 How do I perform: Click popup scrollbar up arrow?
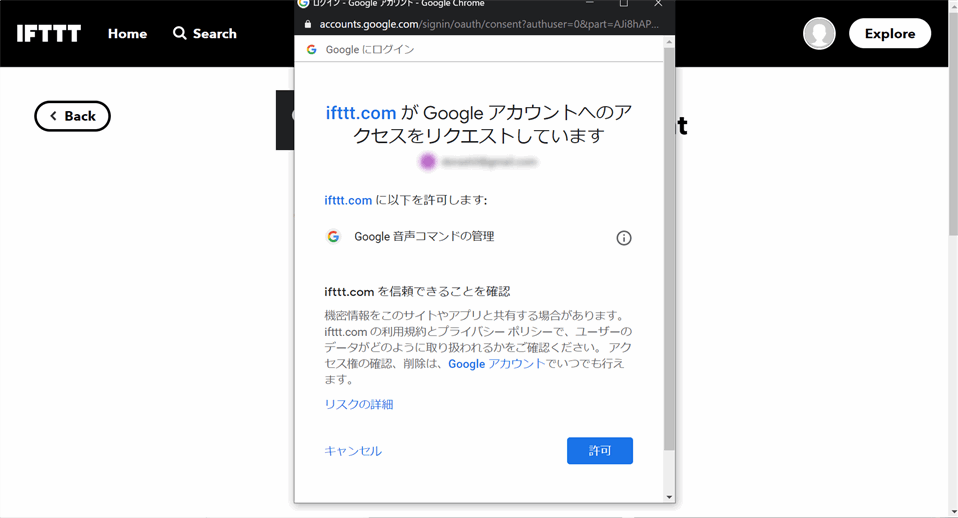click(669, 42)
